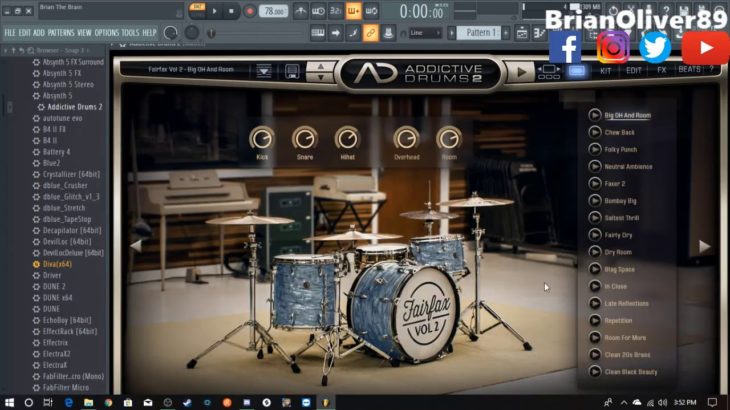
Task: Preview the Neutral Ambience preset
Action: point(595,166)
